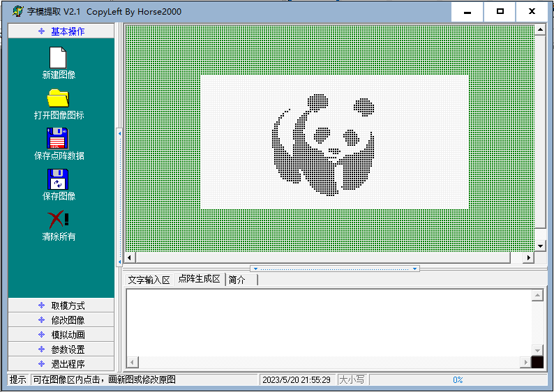Screen dimensions: 554x392
Task: Click right down-arrow on horizontal splitter
Action: click(414, 269)
